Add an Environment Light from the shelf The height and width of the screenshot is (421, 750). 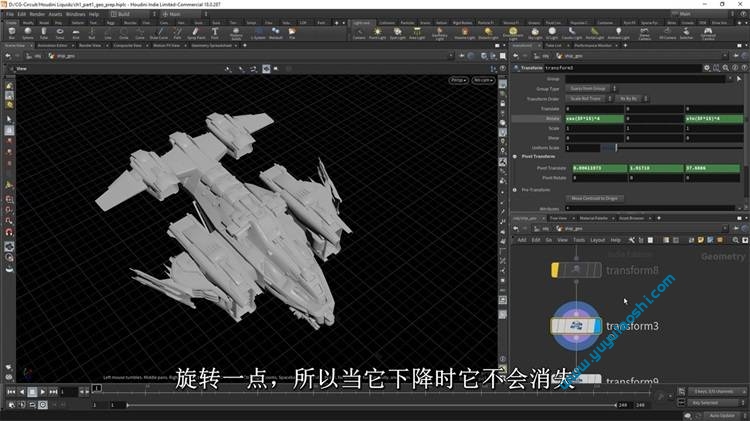pyautogui.click(x=512, y=33)
